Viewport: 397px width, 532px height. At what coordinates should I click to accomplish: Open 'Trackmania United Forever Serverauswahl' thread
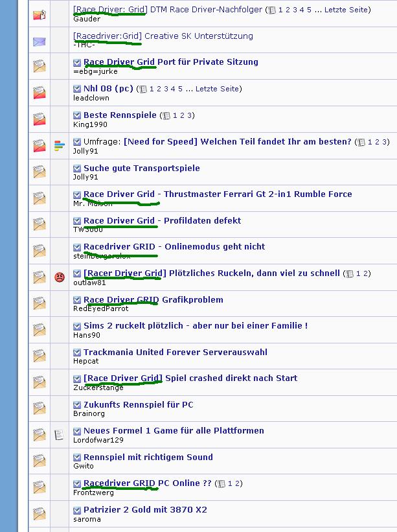point(176,352)
